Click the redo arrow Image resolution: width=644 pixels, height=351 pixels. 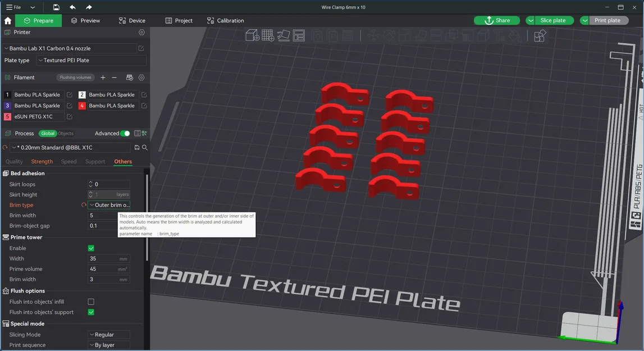pyautogui.click(x=89, y=7)
